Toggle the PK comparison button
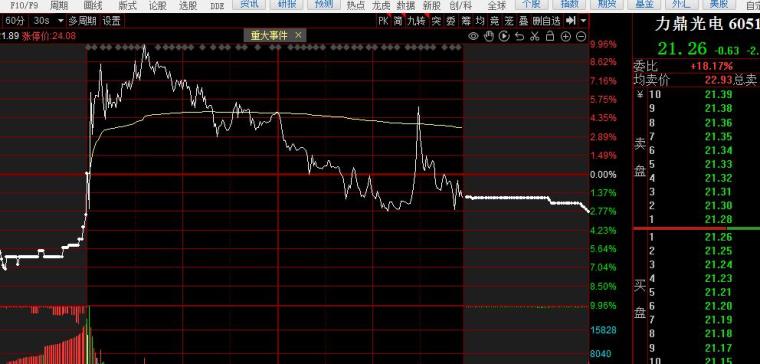 tap(383, 21)
